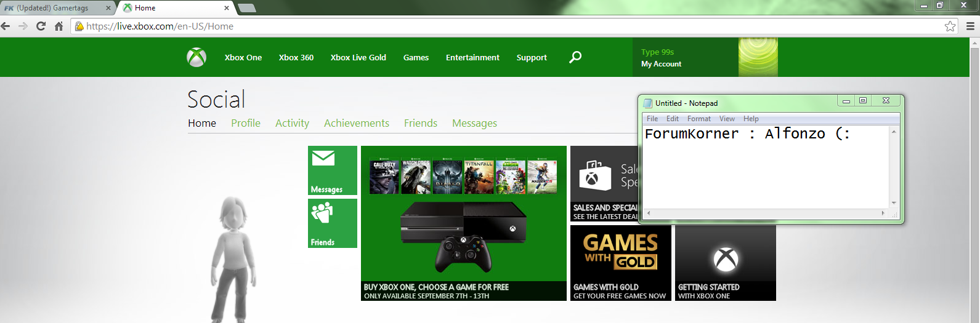Click the gamer avatar figure

[x=233, y=258]
